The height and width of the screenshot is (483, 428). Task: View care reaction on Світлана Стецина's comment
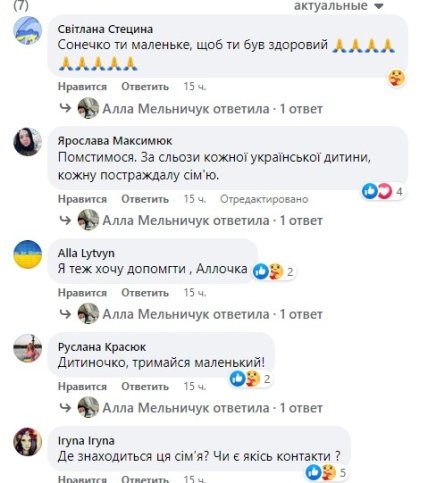pos(397,78)
